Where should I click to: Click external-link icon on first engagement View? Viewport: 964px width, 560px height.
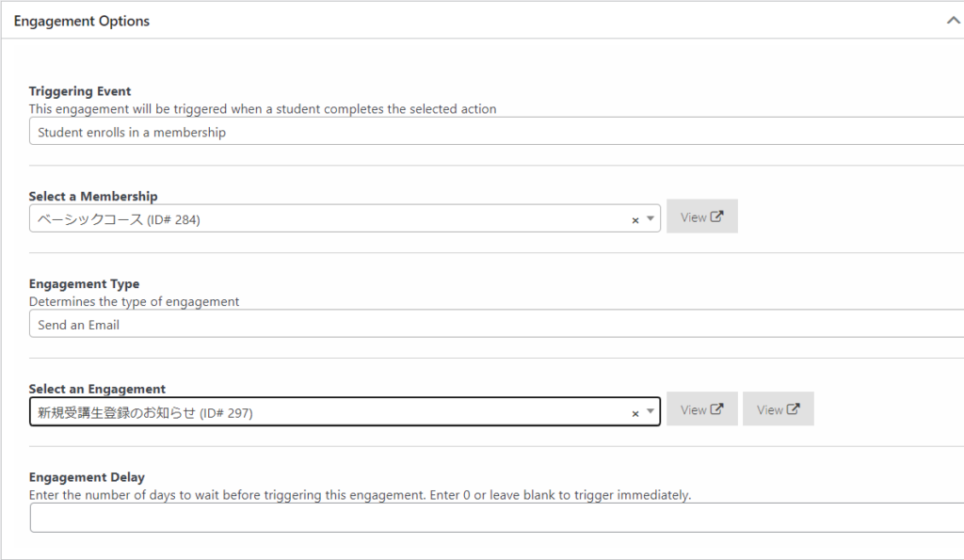point(716,408)
